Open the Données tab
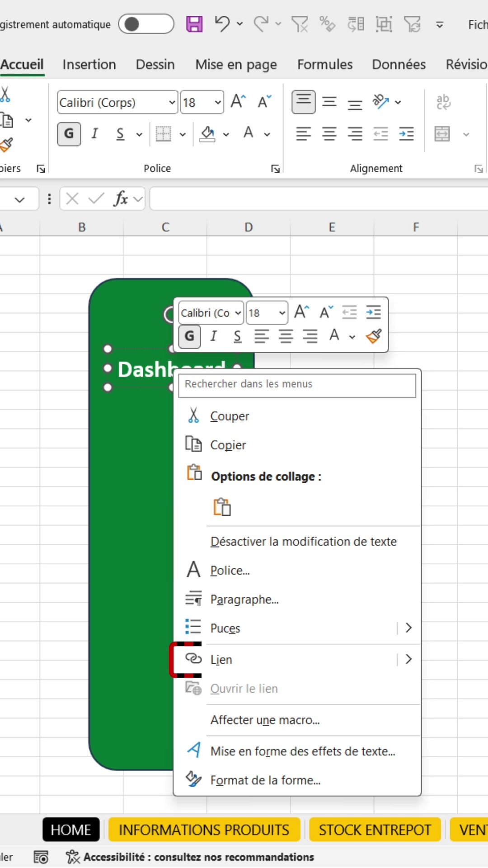The width and height of the screenshot is (488, 868). [399, 65]
